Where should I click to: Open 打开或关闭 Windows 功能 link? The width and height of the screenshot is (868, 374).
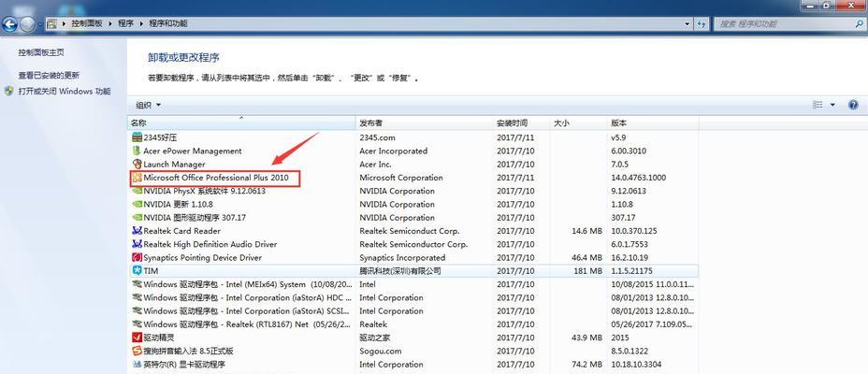[x=65, y=92]
